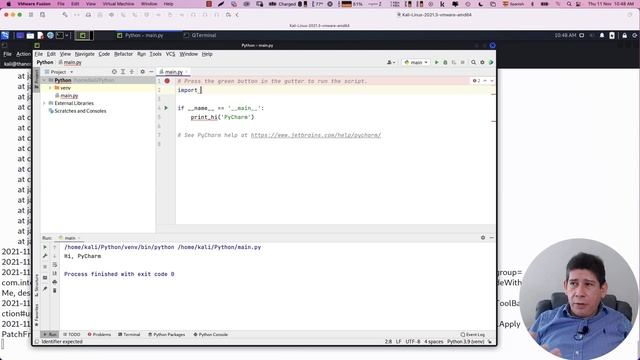The height and width of the screenshot is (360, 640).
Task: Open the TODO tool window
Action: 72,334
